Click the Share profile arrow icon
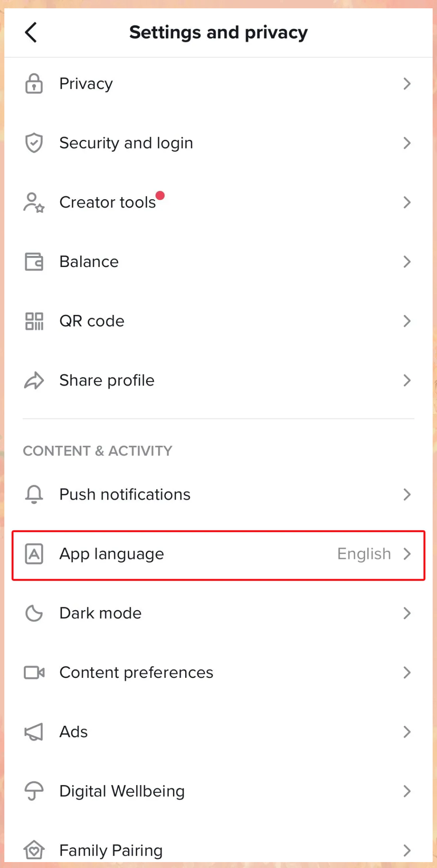This screenshot has width=437, height=868. (x=34, y=380)
